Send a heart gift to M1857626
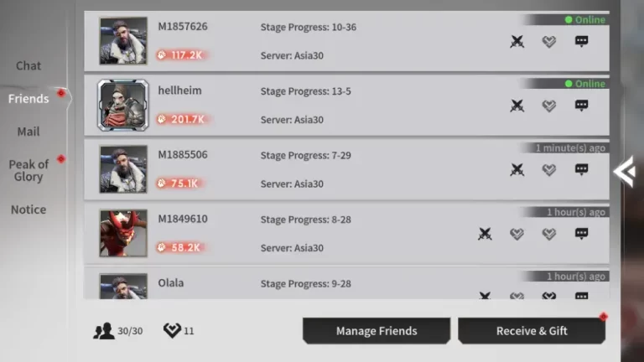 [549, 41]
